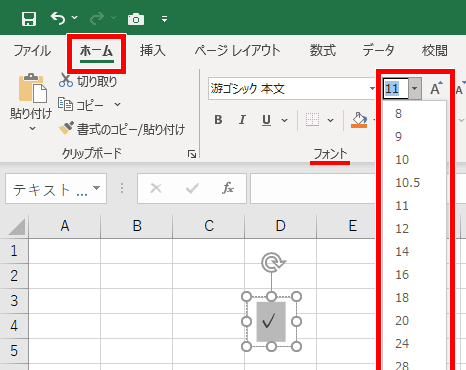Click the Select All corner triangle
Viewport: 466px width, 370px height.
click(16, 227)
